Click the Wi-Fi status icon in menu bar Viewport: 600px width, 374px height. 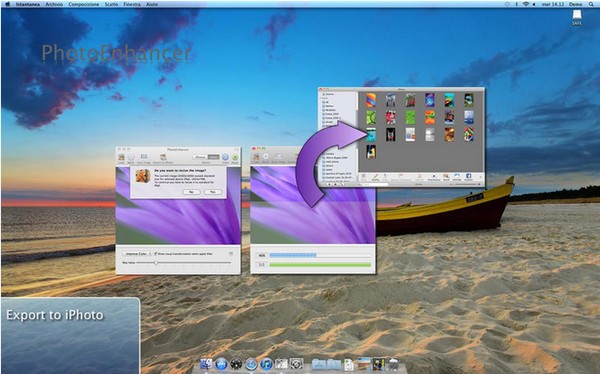526,4
